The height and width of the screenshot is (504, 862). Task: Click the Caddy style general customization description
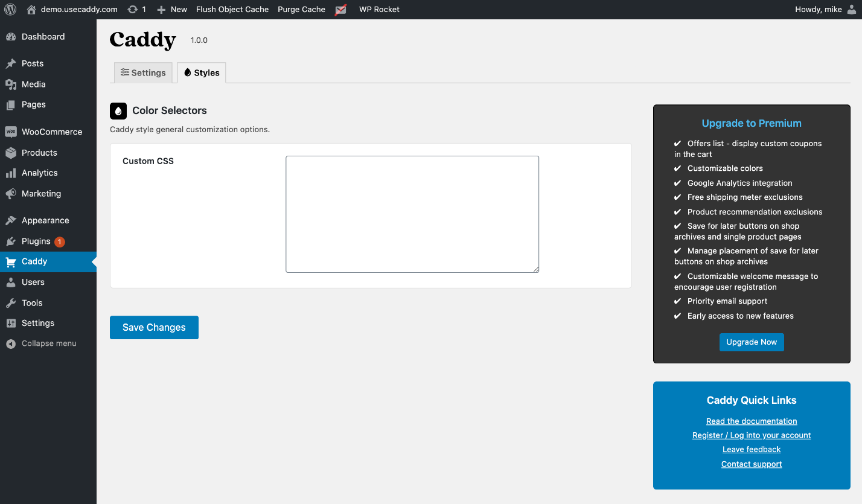point(190,130)
